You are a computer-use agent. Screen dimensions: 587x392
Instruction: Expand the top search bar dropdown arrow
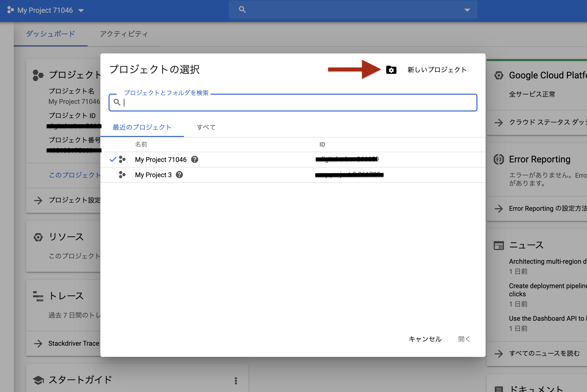pos(467,10)
